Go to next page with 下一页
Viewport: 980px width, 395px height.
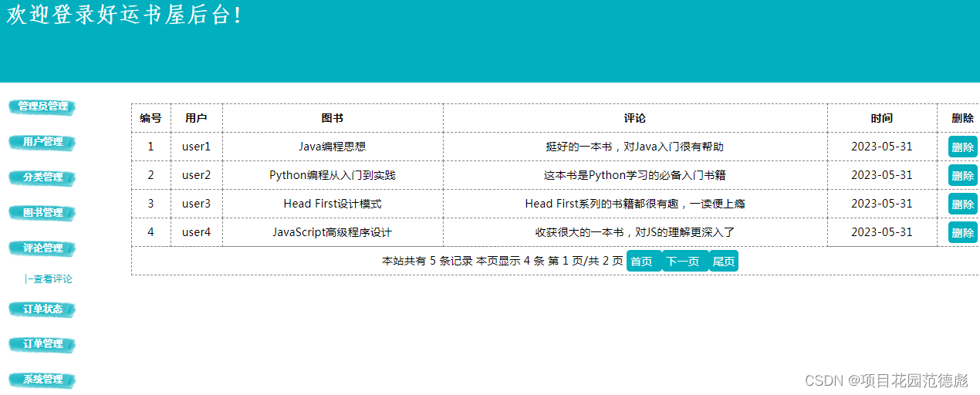(x=685, y=262)
